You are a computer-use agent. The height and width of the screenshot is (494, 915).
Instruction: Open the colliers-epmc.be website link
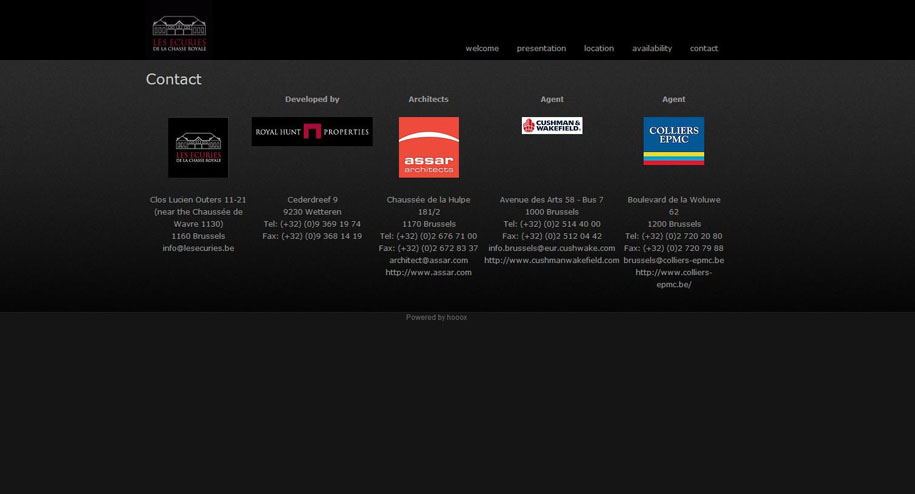(x=674, y=278)
